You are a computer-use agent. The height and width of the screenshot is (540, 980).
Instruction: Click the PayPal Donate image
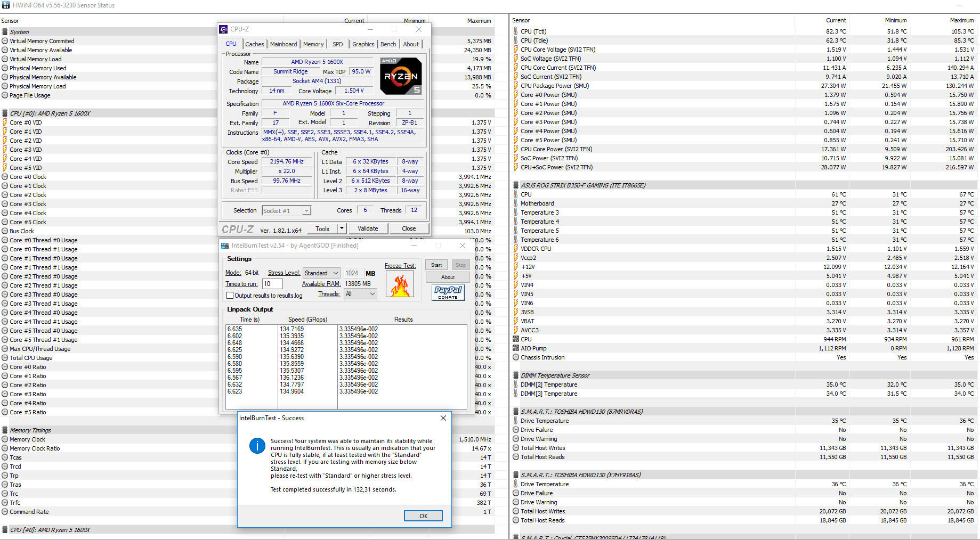(448, 292)
